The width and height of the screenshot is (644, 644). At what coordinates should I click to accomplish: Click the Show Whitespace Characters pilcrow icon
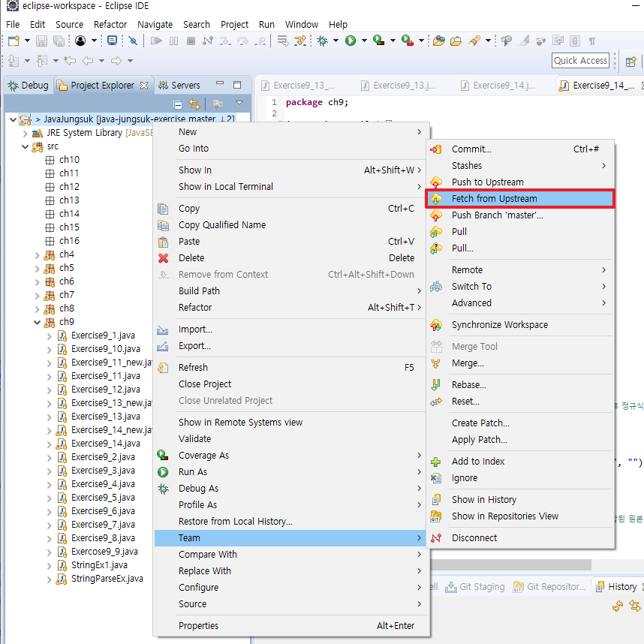click(x=592, y=41)
